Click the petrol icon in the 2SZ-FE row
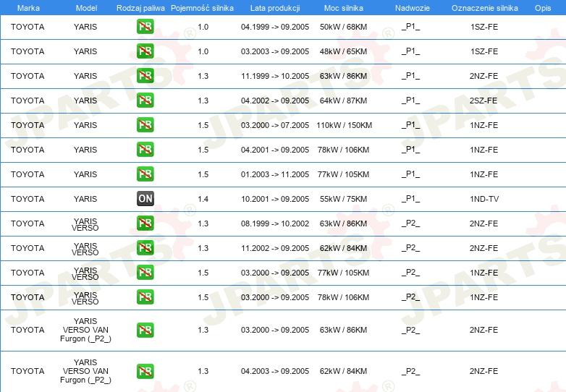Viewport: 566px width, 392px height. tap(145, 101)
